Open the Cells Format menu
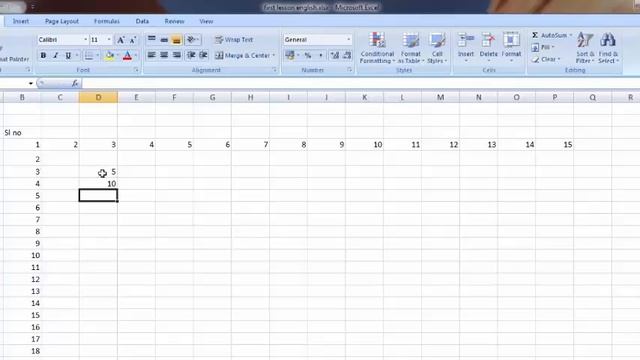Viewport: 640px width, 360px height. (511, 48)
